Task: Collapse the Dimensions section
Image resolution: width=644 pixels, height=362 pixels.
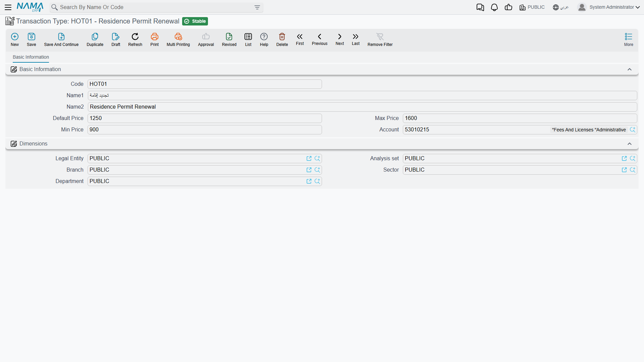Action: [x=630, y=144]
